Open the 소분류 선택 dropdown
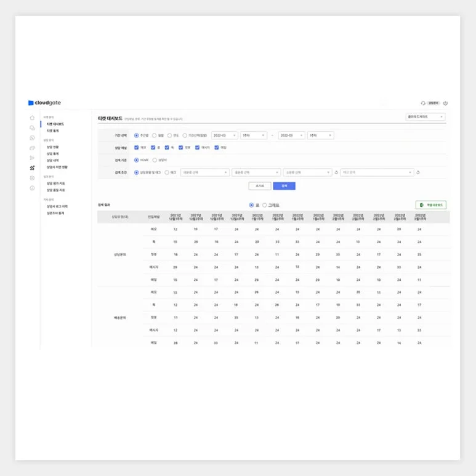Screen dimensions: 476x476 pos(307,172)
